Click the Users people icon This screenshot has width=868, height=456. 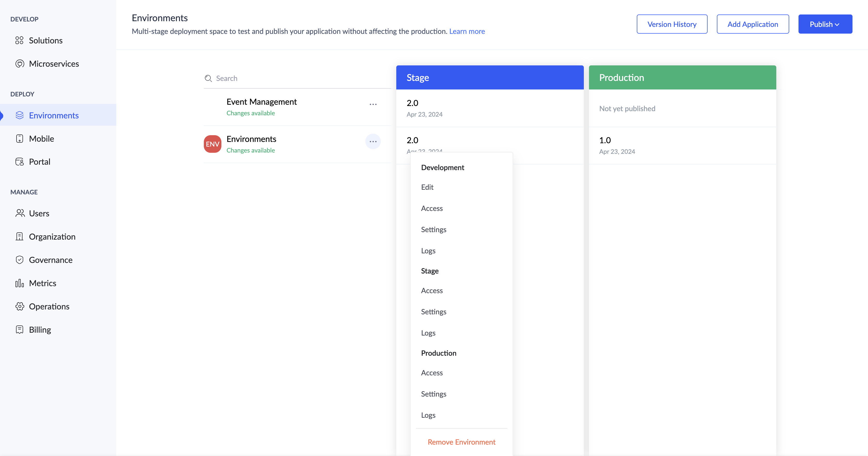tap(20, 214)
